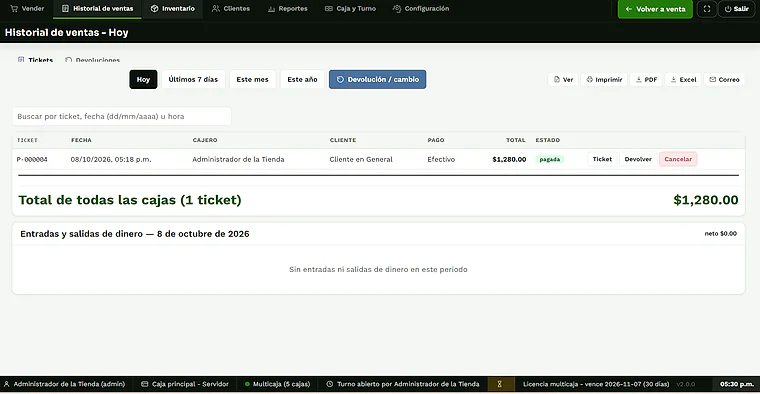Click the CLIENTE column header

[343, 140]
